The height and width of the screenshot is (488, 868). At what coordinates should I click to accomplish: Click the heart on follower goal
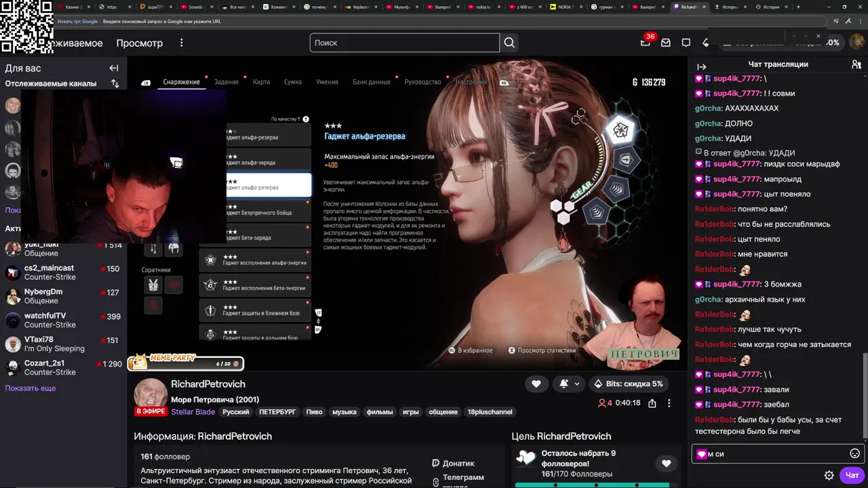point(666,464)
